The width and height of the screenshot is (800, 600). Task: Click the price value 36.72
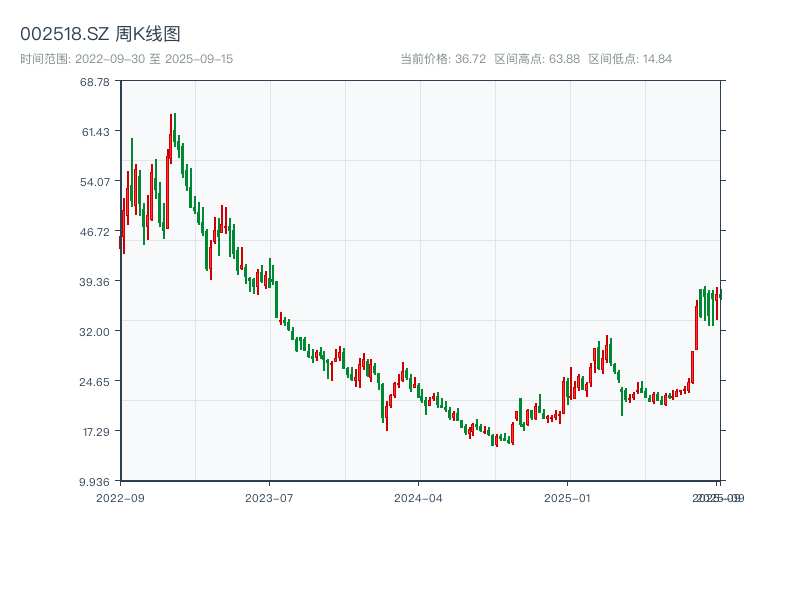[x=472, y=57]
